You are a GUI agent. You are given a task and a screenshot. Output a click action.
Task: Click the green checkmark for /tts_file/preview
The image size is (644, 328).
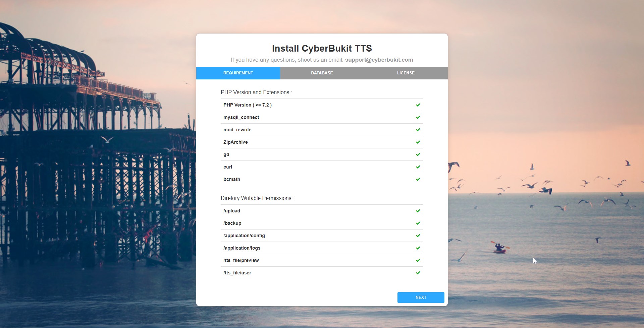click(x=418, y=260)
